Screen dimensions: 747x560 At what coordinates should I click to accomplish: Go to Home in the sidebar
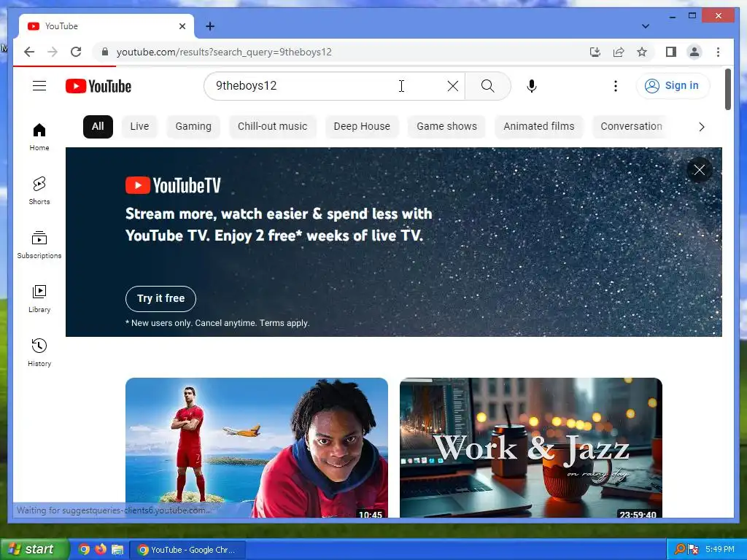39,137
